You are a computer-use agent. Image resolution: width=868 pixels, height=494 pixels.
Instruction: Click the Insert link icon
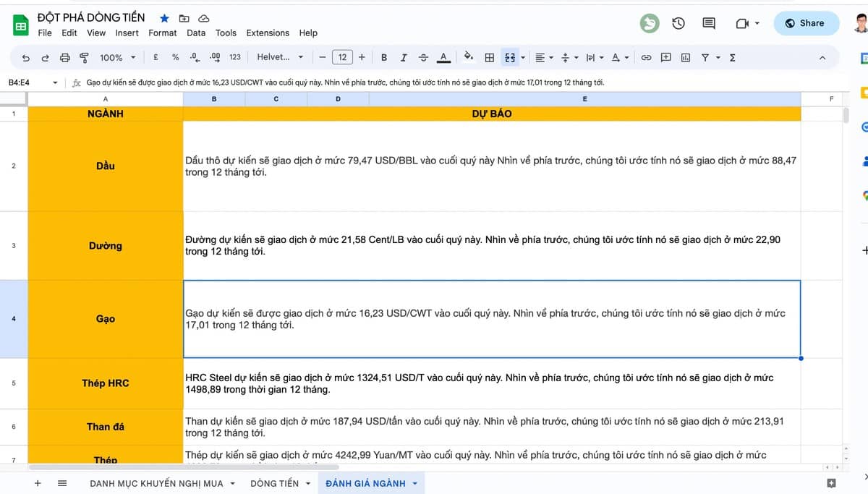646,56
